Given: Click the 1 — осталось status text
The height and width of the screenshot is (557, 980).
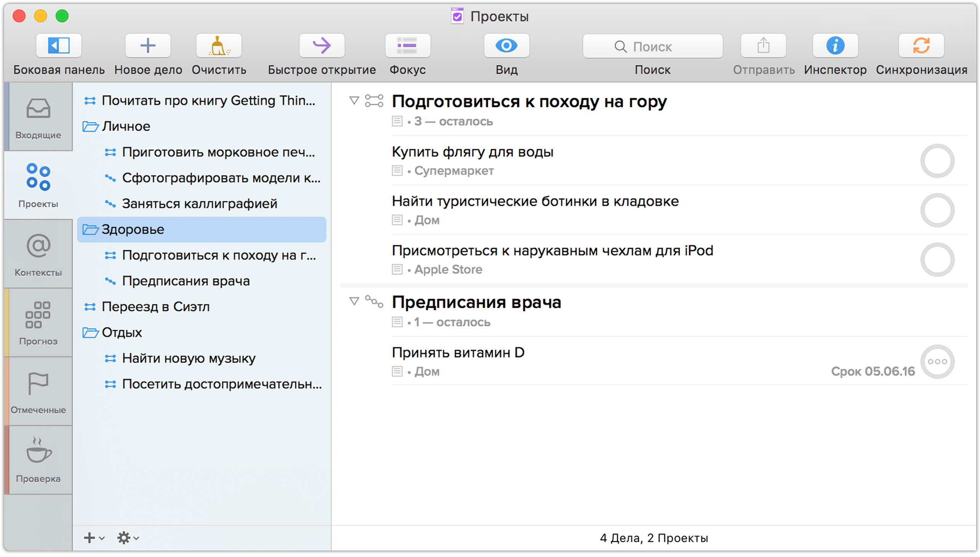Looking at the screenshot, I should pyautogui.click(x=452, y=322).
